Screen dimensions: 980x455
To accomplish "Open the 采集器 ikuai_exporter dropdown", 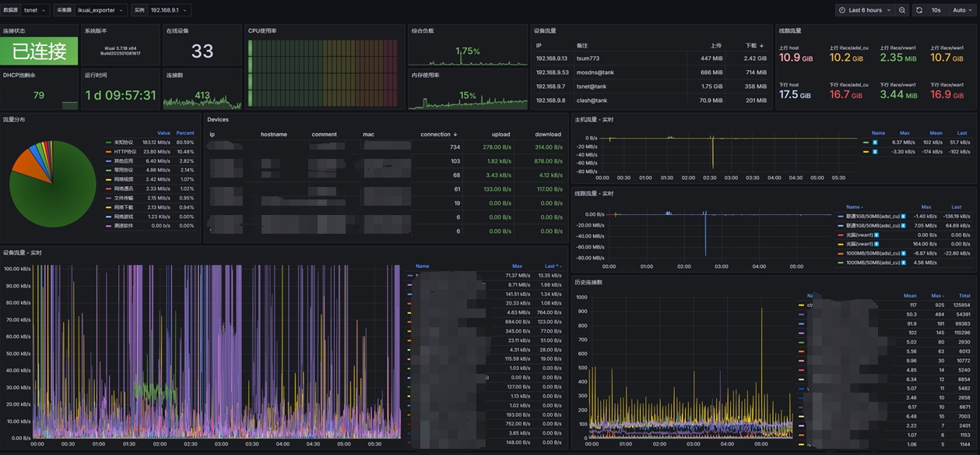I will tap(101, 10).
